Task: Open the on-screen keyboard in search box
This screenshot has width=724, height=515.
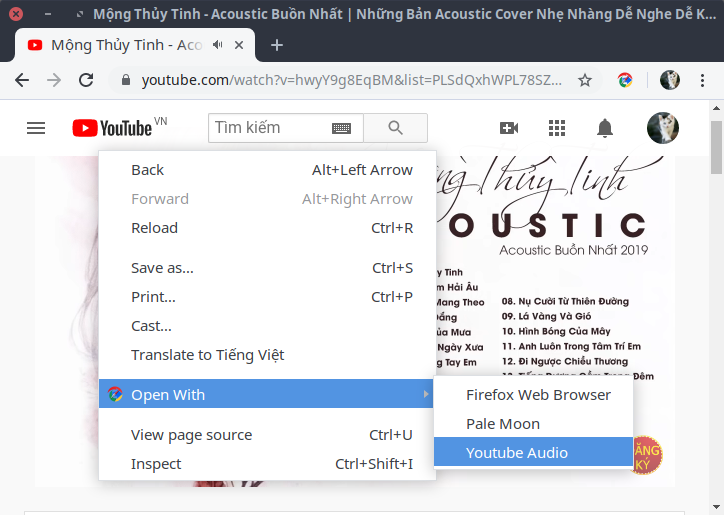Action: click(341, 128)
